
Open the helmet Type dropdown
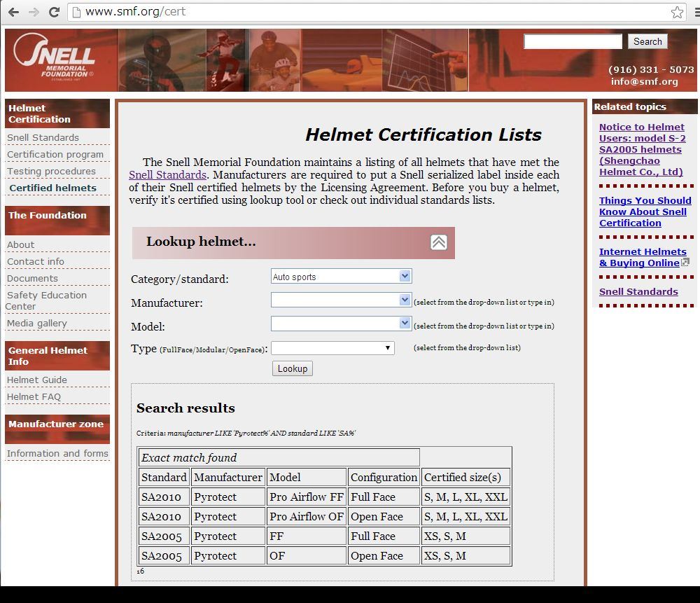pyautogui.click(x=332, y=348)
